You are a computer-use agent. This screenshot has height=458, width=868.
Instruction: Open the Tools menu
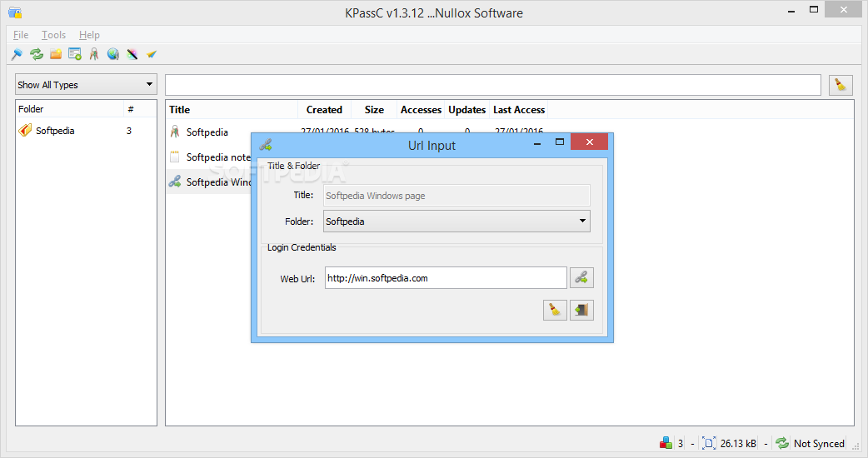click(x=53, y=35)
